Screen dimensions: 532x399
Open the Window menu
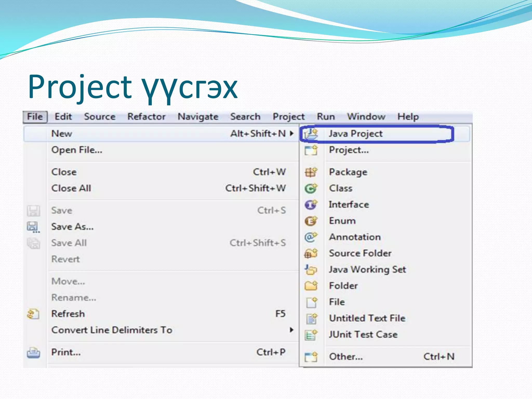pyautogui.click(x=366, y=117)
